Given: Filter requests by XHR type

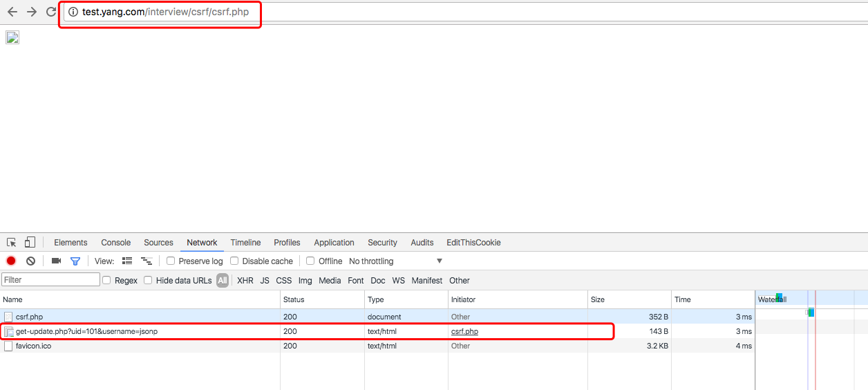Looking at the screenshot, I should tap(245, 280).
